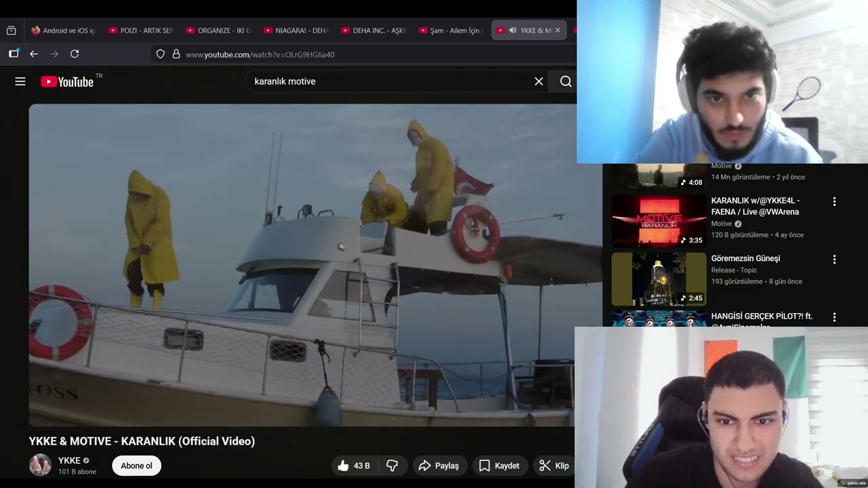Open the YKKE channel avatar

coord(40,465)
